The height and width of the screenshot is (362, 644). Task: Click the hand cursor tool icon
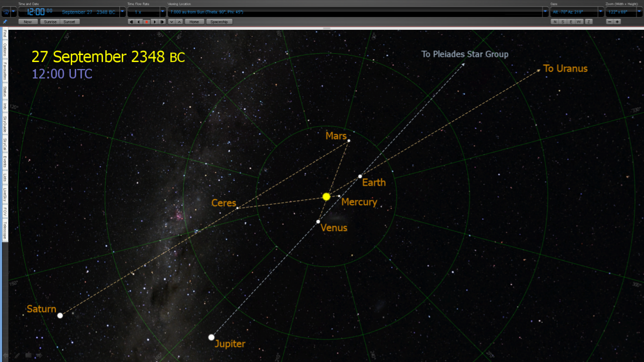(6, 12)
